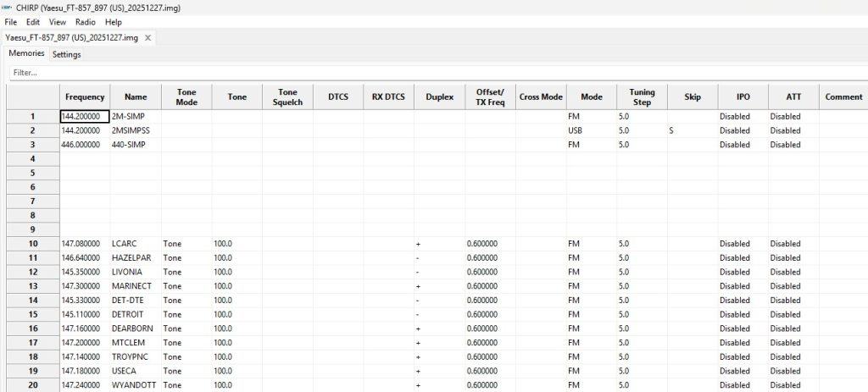Screen dimensions: 868x392
Task: Open the File menu
Action: pyautogui.click(x=10, y=22)
